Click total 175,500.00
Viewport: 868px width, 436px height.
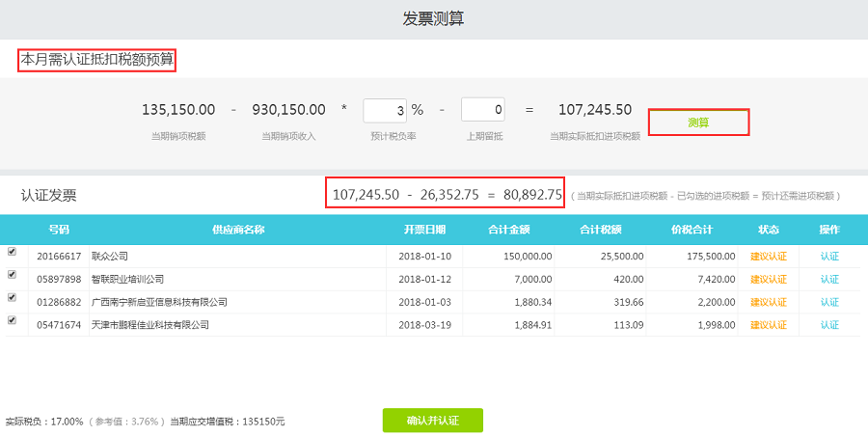pyautogui.click(x=712, y=257)
